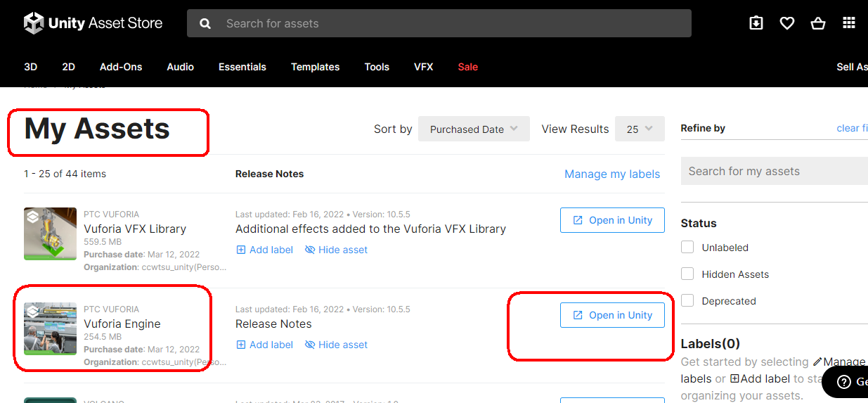Image resolution: width=868 pixels, height=403 pixels.
Task: Open Additional effects added release note
Action: [370, 229]
